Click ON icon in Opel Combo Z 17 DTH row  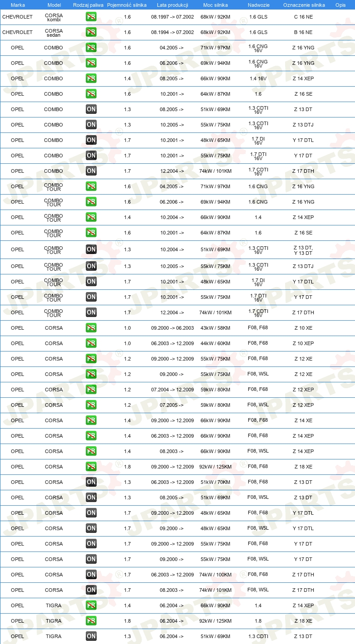click(91, 171)
